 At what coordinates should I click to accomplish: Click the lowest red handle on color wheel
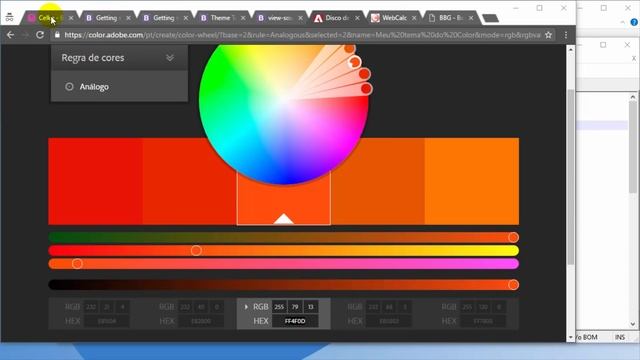click(366, 88)
